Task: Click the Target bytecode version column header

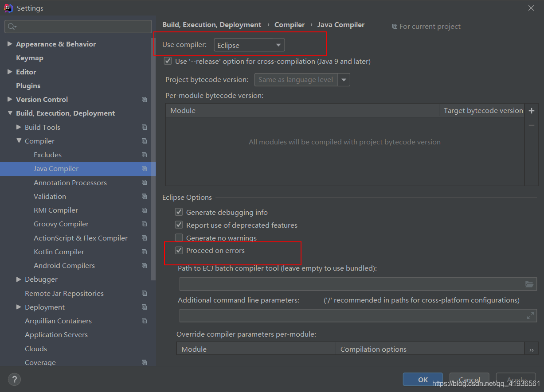Action: (482, 111)
